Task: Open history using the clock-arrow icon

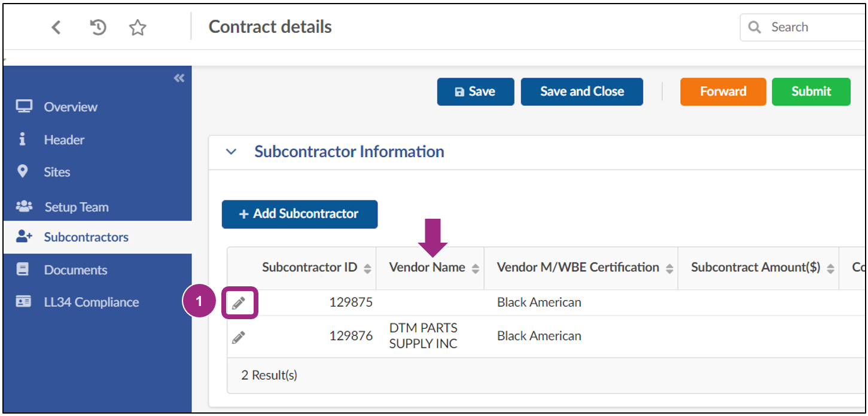Action: (x=98, y=27)
